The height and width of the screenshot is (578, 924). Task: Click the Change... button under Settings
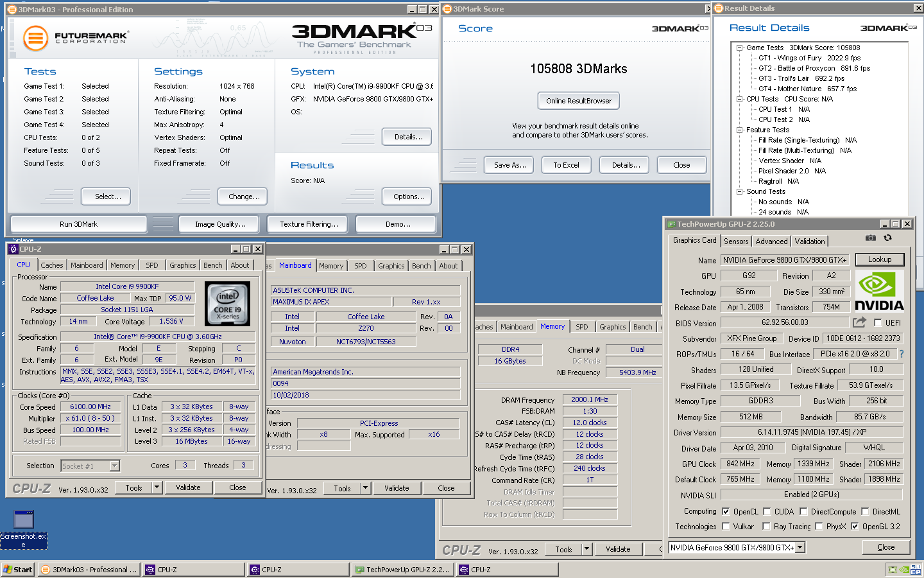(x=244, y=197)
